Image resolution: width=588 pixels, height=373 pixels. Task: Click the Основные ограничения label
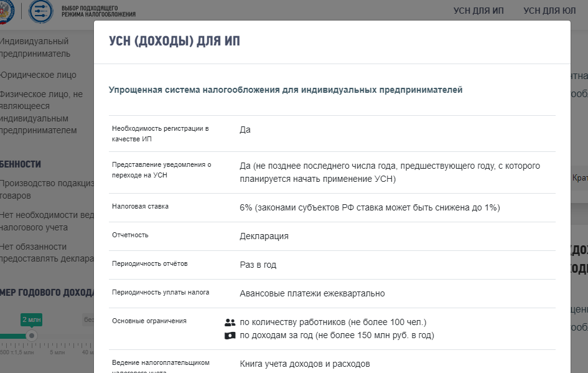click(149, 321)
